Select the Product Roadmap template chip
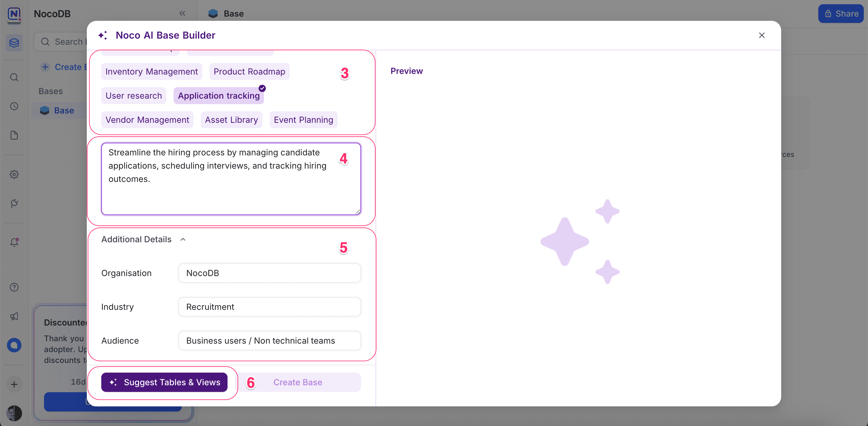 click(x=249, y=72)
